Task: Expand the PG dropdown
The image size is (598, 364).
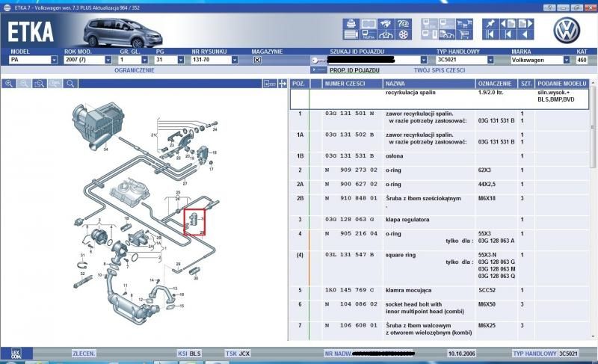Action: (x=181, y=60)
